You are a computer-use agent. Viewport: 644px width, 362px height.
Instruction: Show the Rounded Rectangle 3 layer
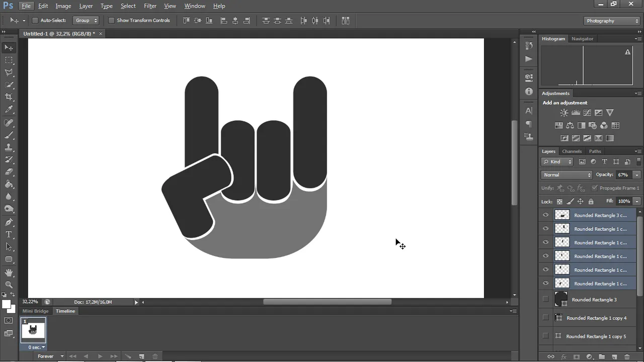pyautogui.click(x=545, y=299)
